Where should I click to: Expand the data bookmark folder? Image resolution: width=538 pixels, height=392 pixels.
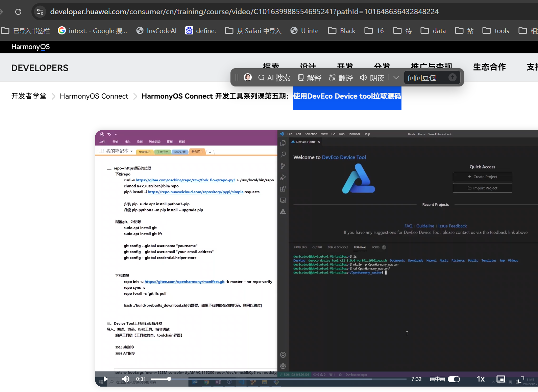click(x=433, y=31)
